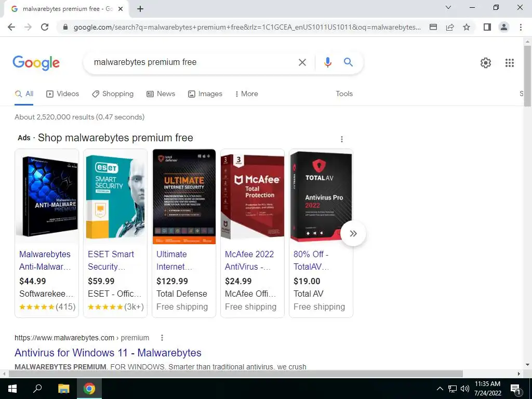This screenshot has width=532, height=399.
Task: Click the https://www.malwarebytes.com › premium URL text
Action: pyautogui.click(x=82, y=338)
